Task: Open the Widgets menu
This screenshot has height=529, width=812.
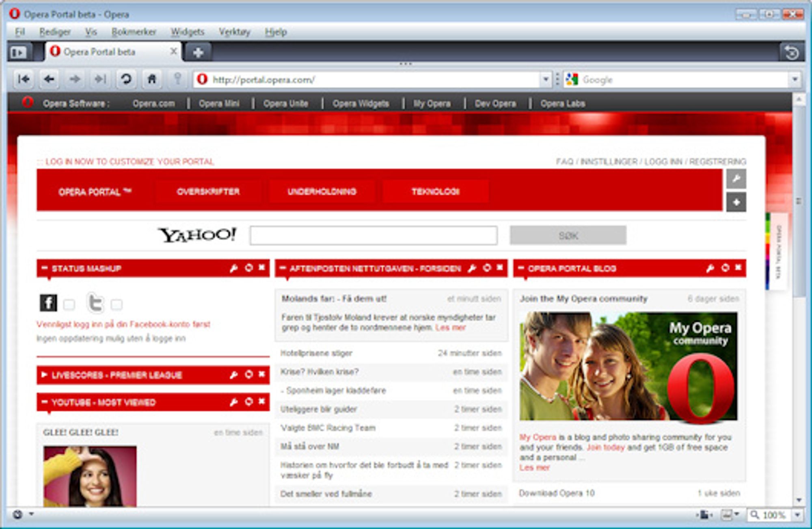Action: coord(187,32)
